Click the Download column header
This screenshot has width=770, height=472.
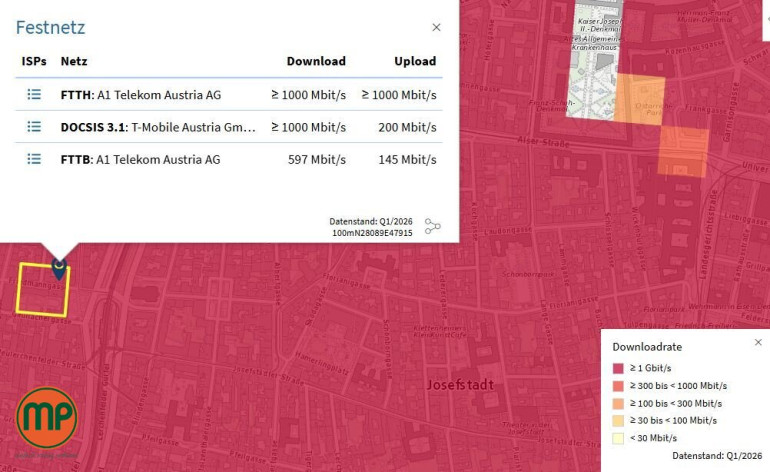pyautogui.click(x=316, y=61)
